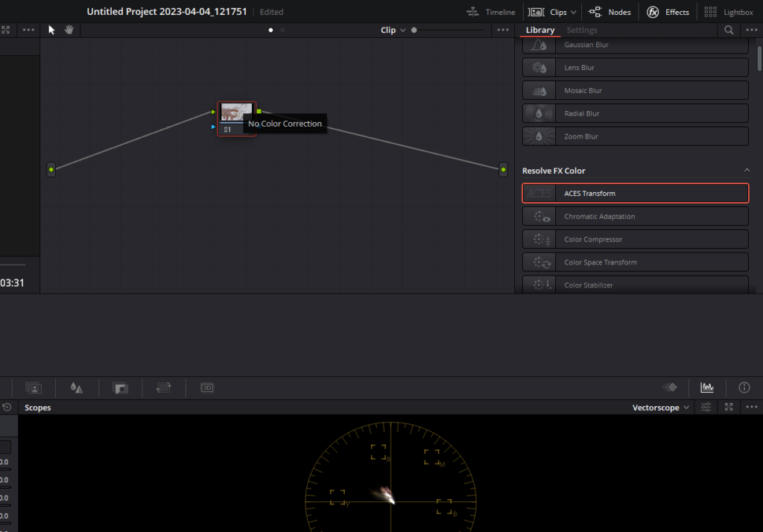Click the second node graph page dot
Screen dimensions: 763x532
(282, 31)
